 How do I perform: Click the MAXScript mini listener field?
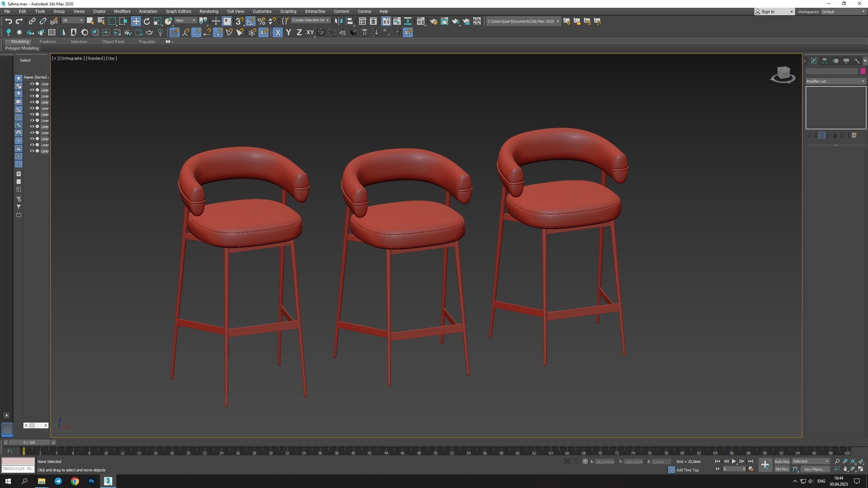tap(18, 469)
